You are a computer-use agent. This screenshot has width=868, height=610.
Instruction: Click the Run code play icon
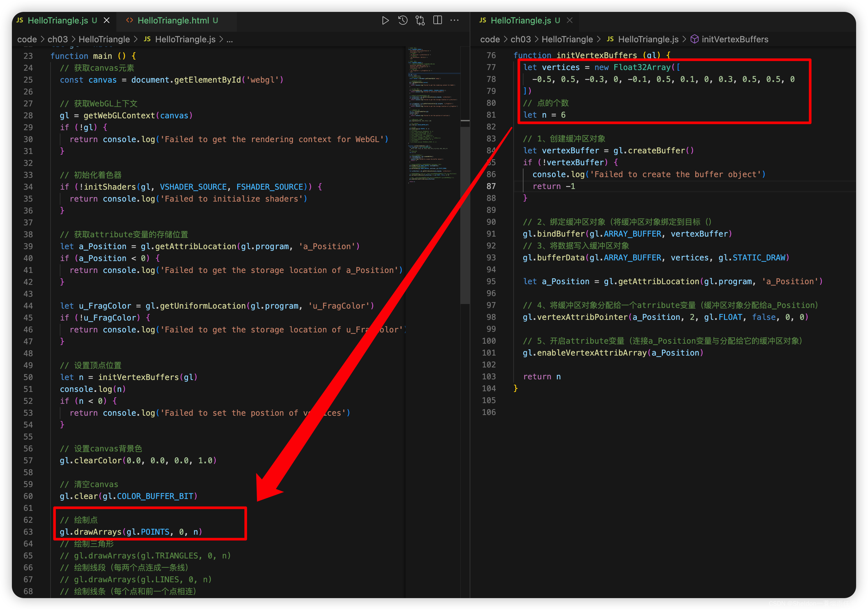coord(385,20)
